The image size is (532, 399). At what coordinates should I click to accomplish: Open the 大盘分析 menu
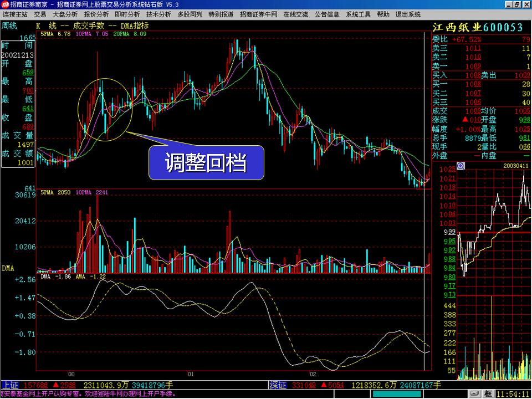(x=65, y=14)
